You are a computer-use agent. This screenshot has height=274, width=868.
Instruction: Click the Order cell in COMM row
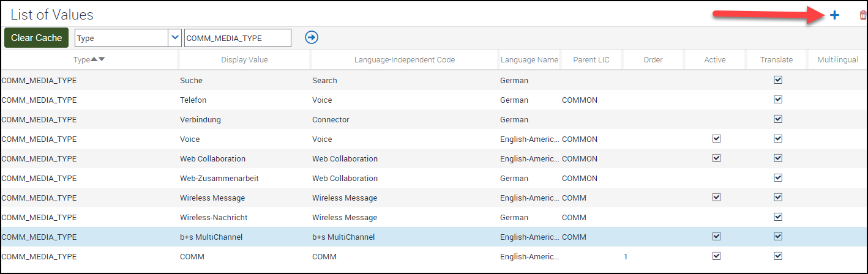tap(653, 256)
